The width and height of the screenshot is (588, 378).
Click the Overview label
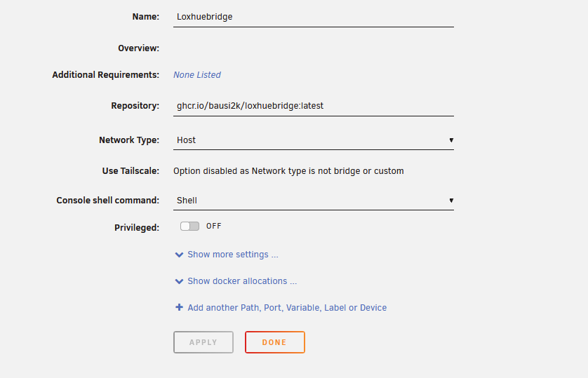click(139, 48)
